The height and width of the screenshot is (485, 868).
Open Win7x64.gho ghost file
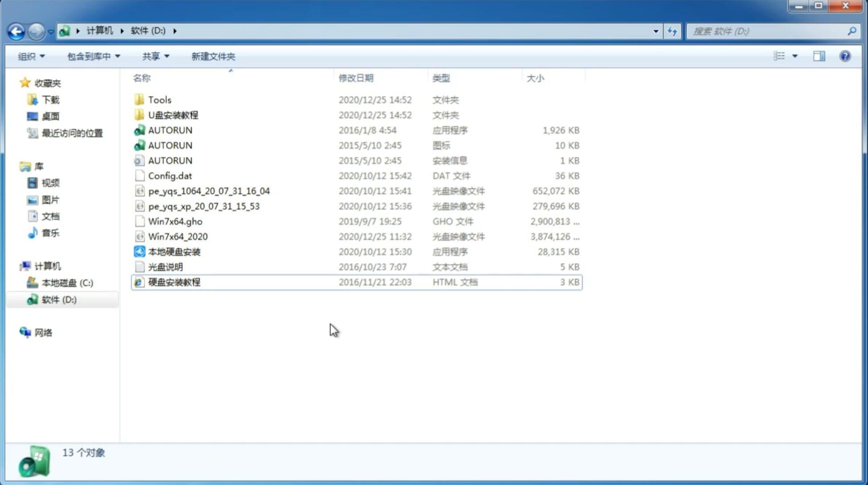point(175,221)
